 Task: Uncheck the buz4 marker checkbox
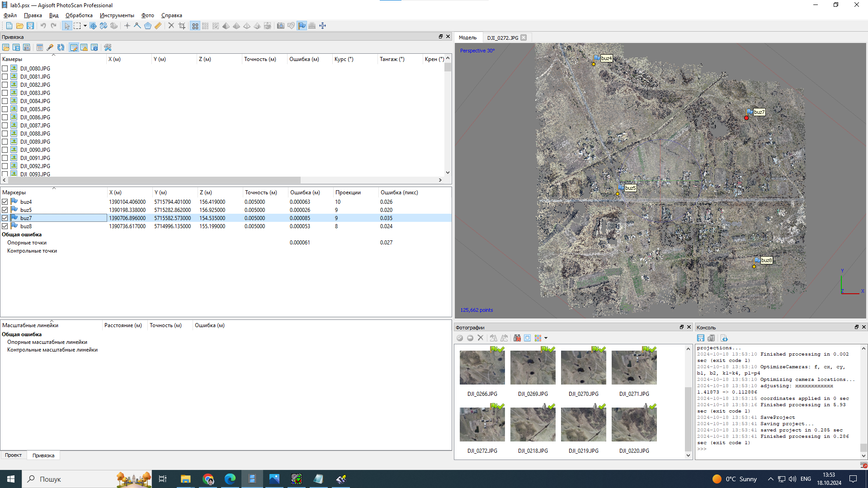click(x=5, y=202)
